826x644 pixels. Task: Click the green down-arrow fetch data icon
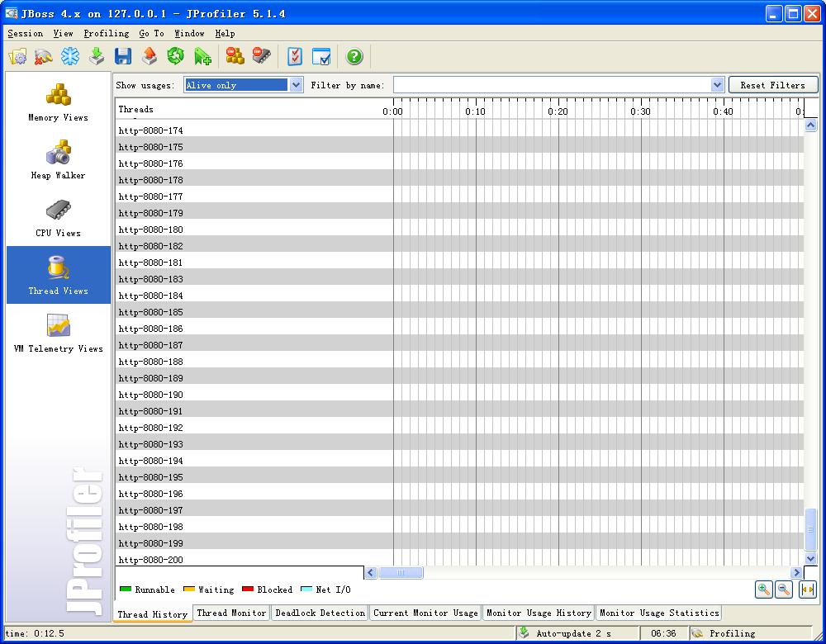pos(97,56)
